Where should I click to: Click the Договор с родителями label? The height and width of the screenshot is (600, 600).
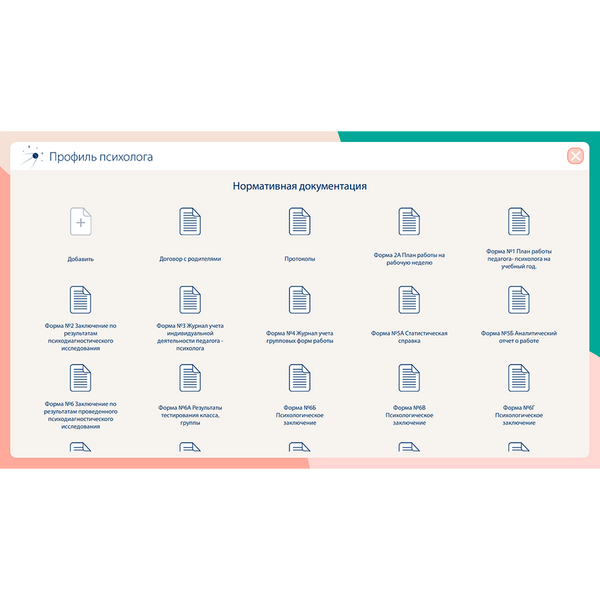click(x=190, y=259)
